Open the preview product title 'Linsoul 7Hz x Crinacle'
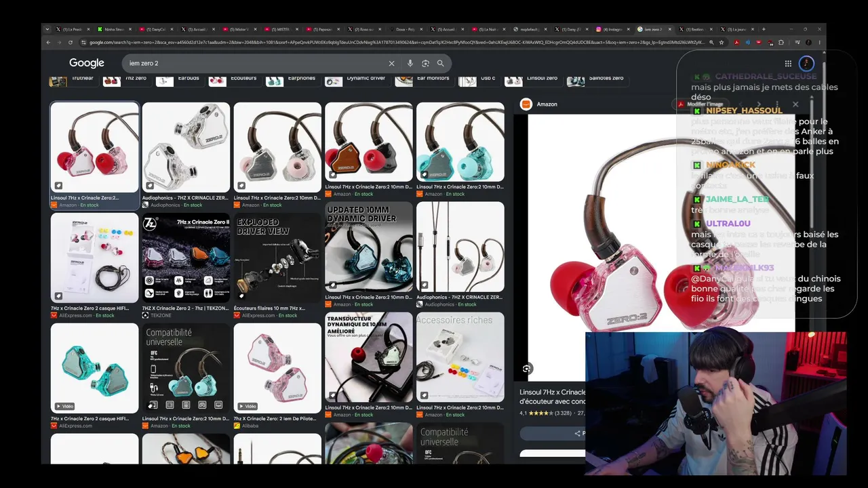This screenshot has width=868, height=488. pos(553,392)
